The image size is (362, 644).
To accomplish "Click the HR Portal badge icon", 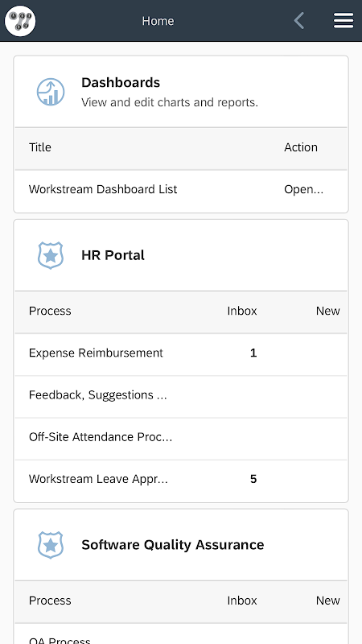I will click(x=51, y=255).
